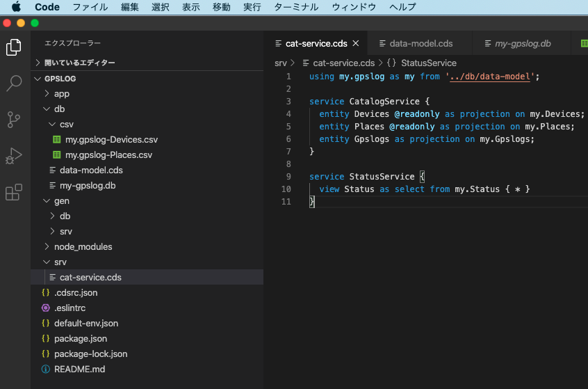Open README.md from the file tree

(x=147, y=369)
